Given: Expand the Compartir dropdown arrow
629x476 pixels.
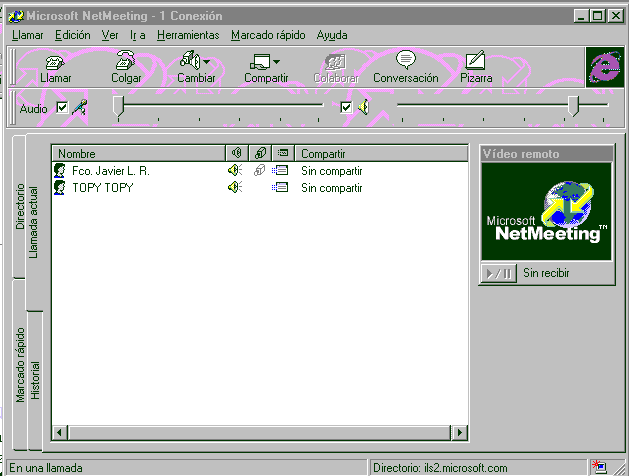Looking at the screenshot, I should click(276, 62).
